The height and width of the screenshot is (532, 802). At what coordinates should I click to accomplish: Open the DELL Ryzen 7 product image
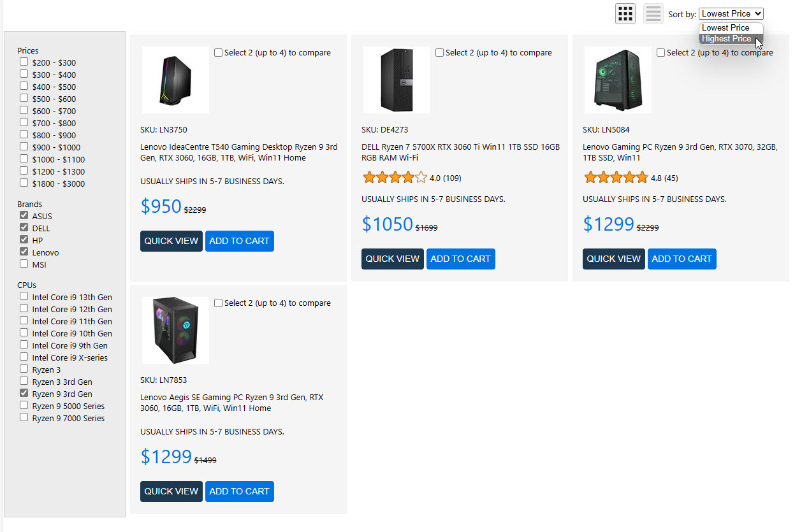[397, 80]
